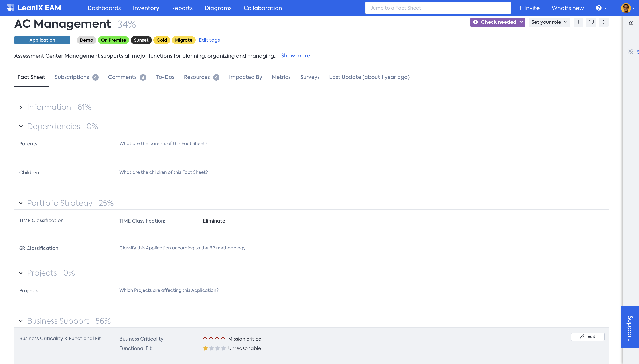This screenshot has height=364, width=639.
Task: Click the unlinked icon in the right panel
Action: click(631, 52)
